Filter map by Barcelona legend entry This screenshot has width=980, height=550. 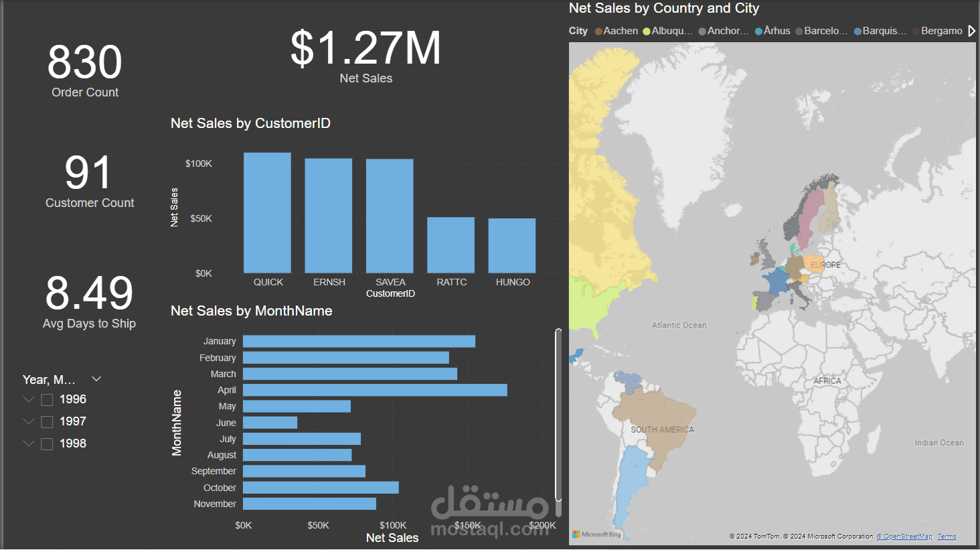821,31
